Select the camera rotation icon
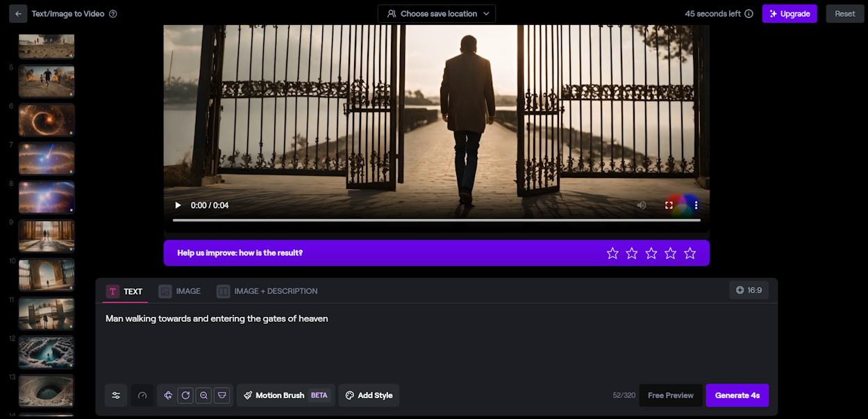The width and height of the screenshot is (868, 419). (185, 395)
